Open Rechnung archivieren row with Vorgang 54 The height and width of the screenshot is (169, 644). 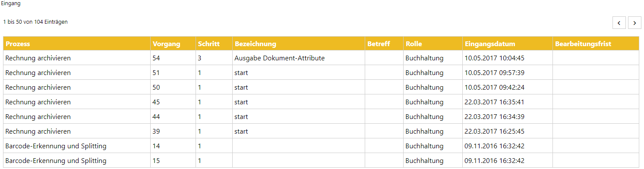[321, 58]
